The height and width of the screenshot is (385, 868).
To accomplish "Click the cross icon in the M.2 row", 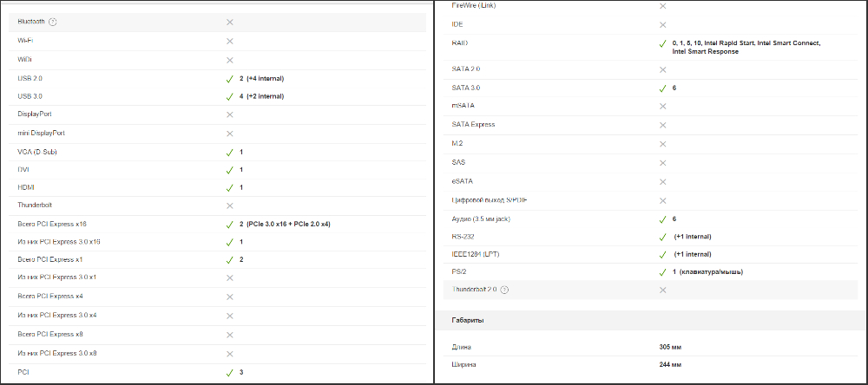I will click(x=662, y=144).
